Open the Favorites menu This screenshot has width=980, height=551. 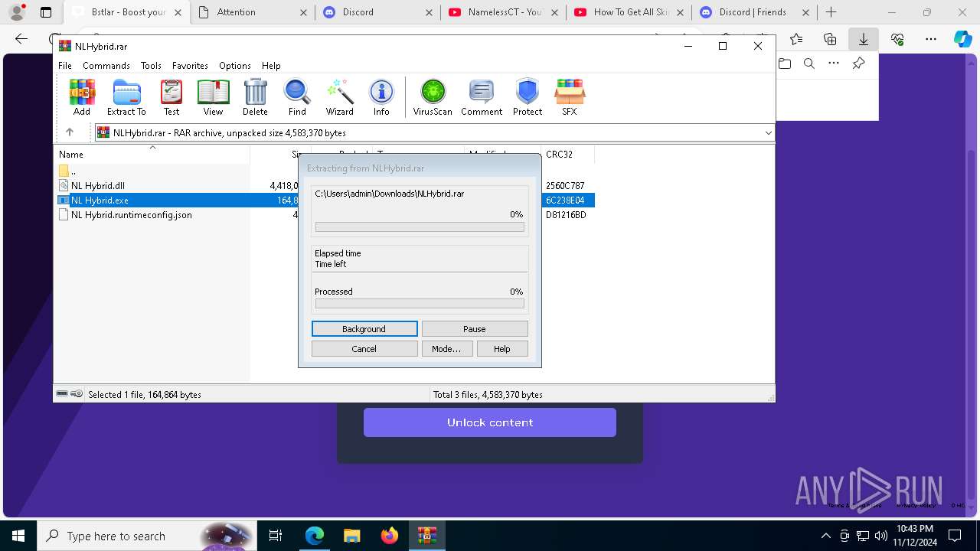pos(190,66)
